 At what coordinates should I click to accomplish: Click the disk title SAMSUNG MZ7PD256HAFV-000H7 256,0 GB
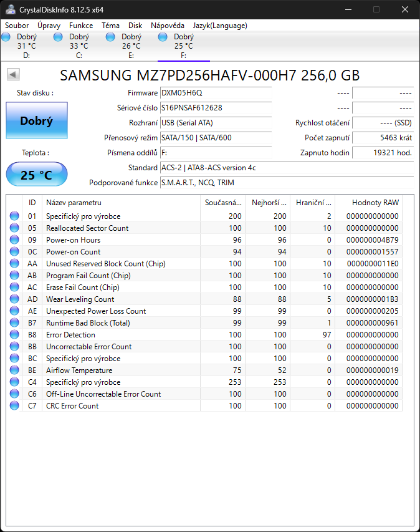(210, 75)
